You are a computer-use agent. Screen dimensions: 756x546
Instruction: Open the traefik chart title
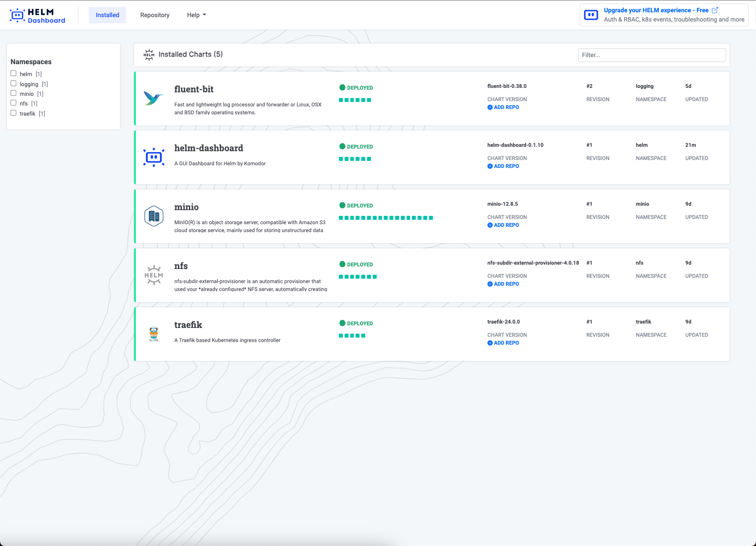click(188, 325)
